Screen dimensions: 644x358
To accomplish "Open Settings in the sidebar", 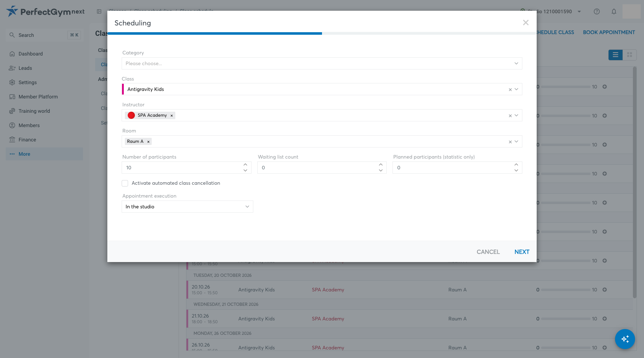I will 44,82.
